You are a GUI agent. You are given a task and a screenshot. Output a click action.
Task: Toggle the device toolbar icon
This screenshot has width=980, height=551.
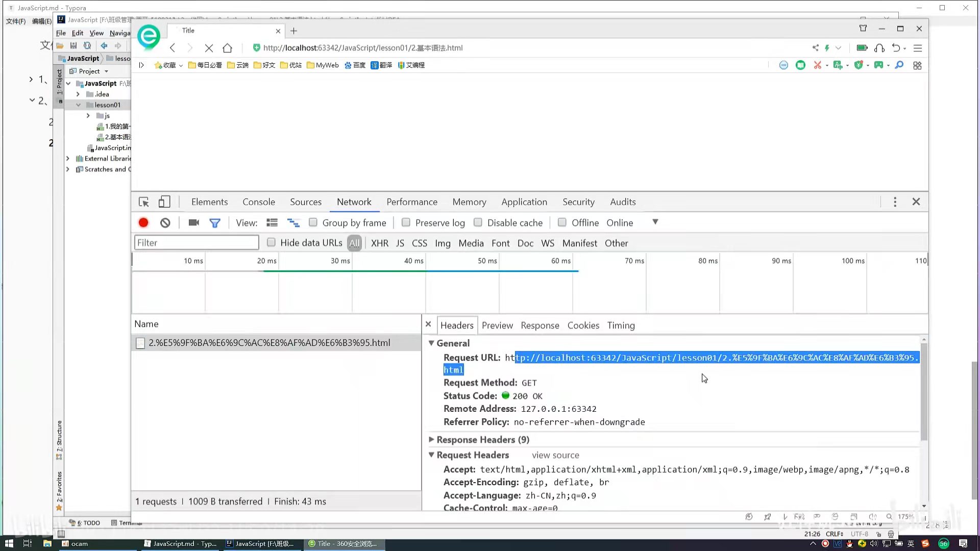click(x=164, y=202)
